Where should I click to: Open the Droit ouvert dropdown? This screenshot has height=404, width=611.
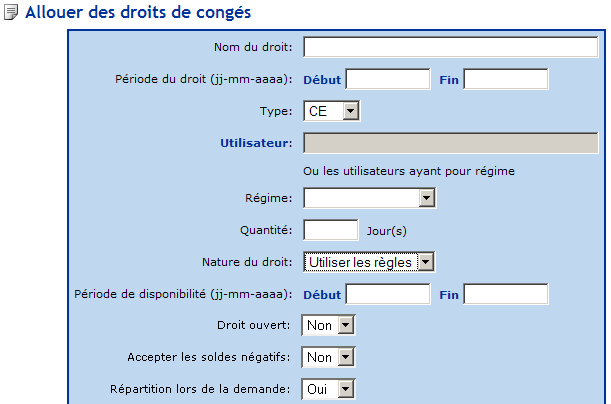click(330, 325)
